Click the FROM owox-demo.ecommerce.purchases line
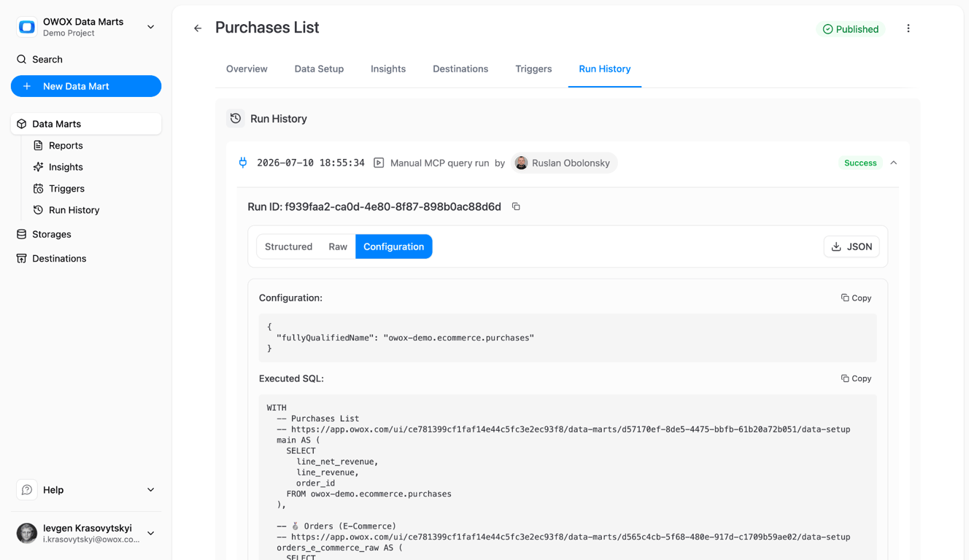This screenshot has height=560, width=969. 369,494
